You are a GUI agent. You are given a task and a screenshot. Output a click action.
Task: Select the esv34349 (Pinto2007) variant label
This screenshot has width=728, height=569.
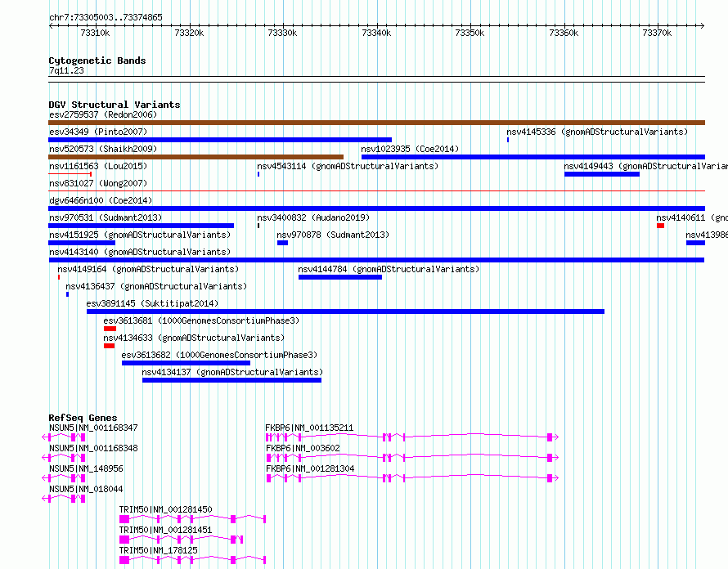pos(98,132)
